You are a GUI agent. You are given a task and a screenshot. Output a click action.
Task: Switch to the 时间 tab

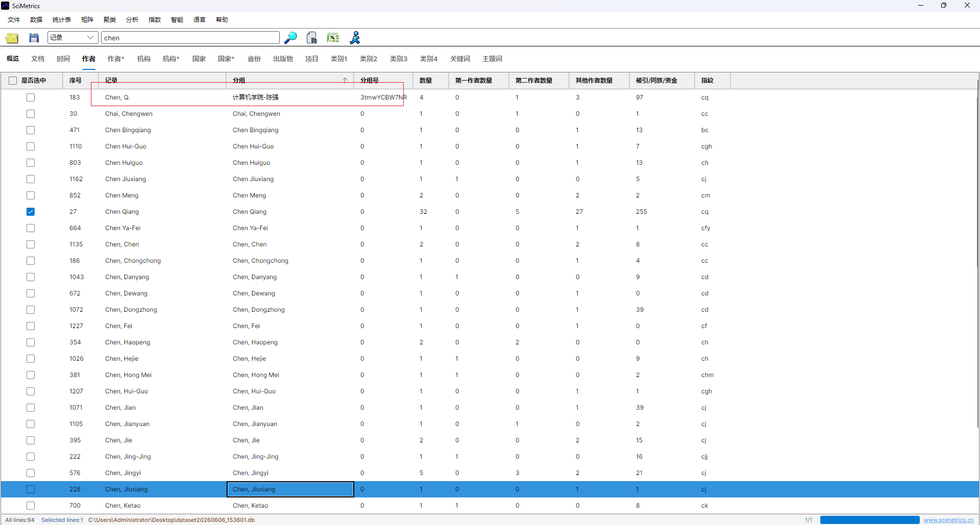coord(63,59)
